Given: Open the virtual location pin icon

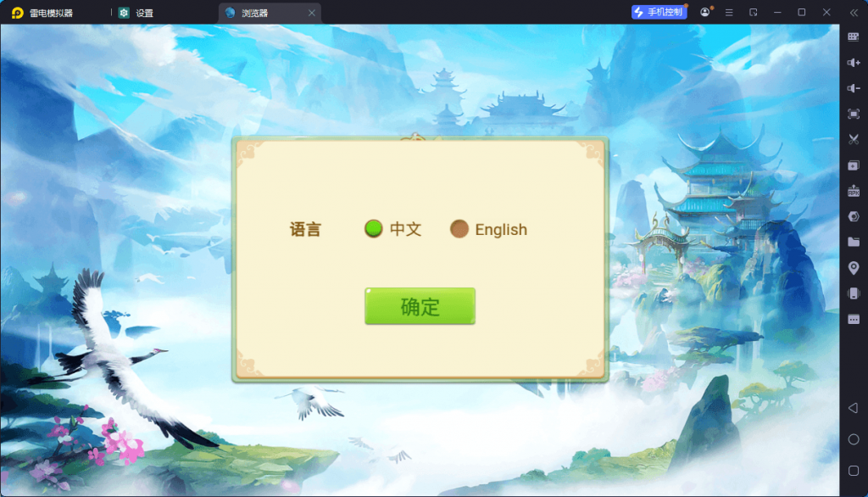Looking at the screenshot, I should 854,268.
